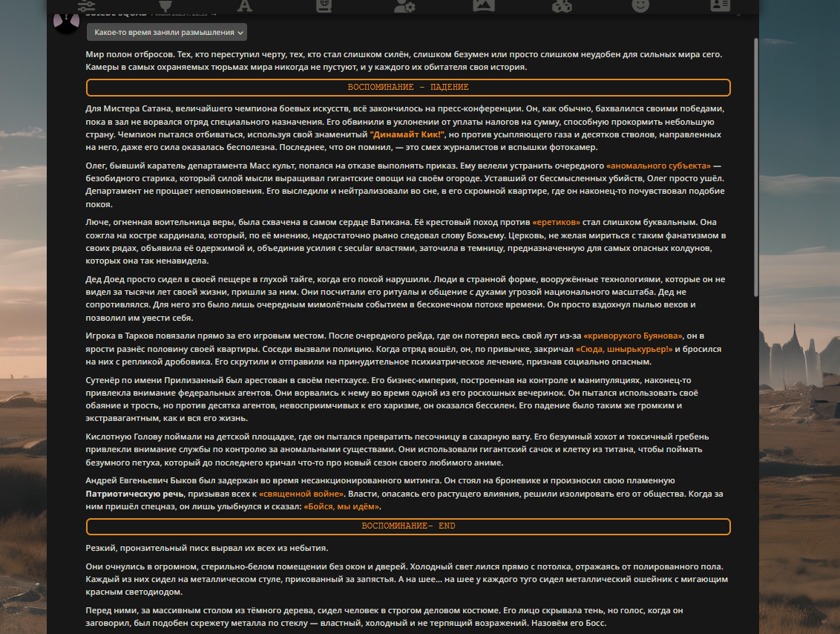Viewport: 840px width, 634px height.
Task: Click the orange text «еретиков»
Action: click(556, 222)
